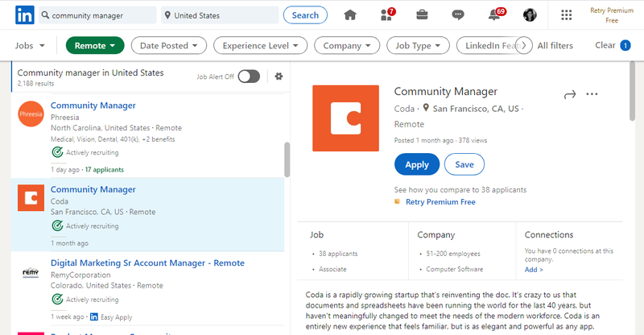Open My Network icon with 7 badge
Screen dimensions: 644x335
[x=387, y=14]
